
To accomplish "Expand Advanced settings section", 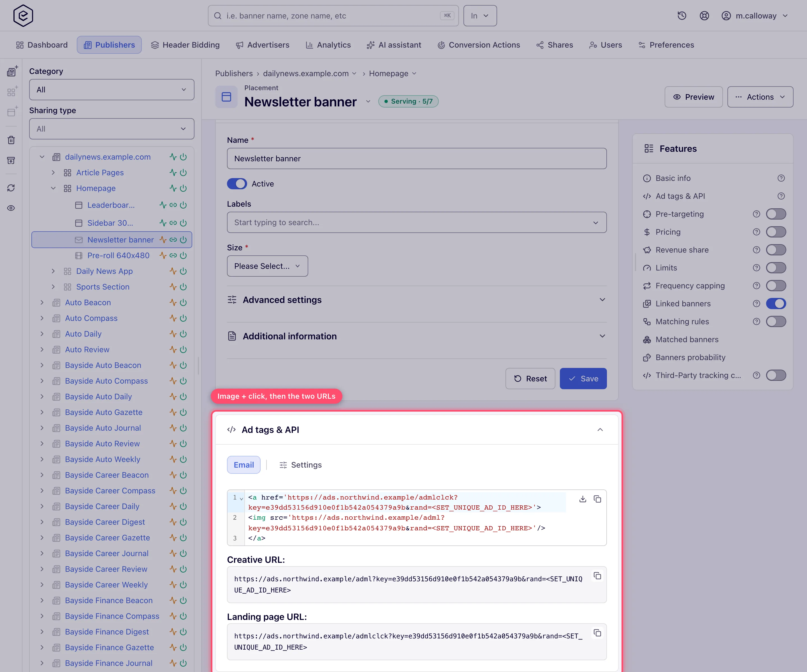I will coord(417,300).
